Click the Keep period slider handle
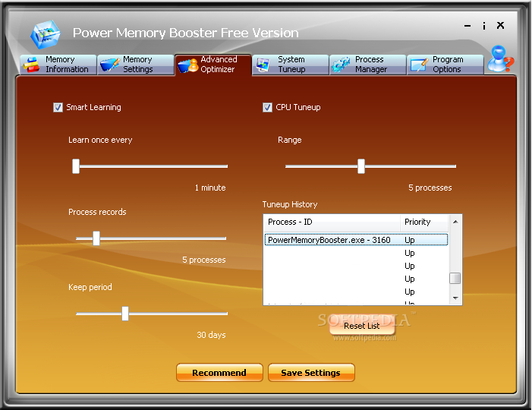Image resolution: width=532 pixels, height=410 pixels. tap(125, 314)
